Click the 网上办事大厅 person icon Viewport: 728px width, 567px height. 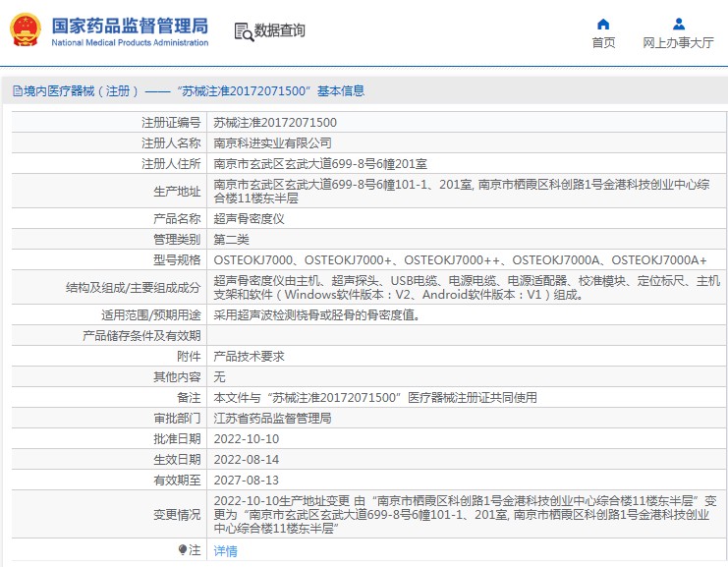tap(678, 25)
